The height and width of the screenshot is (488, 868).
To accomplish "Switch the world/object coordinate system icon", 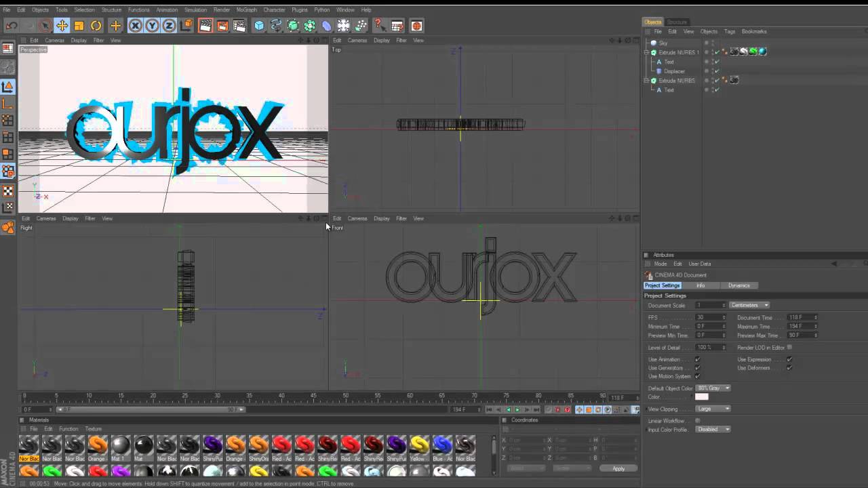I will (186, 26).
